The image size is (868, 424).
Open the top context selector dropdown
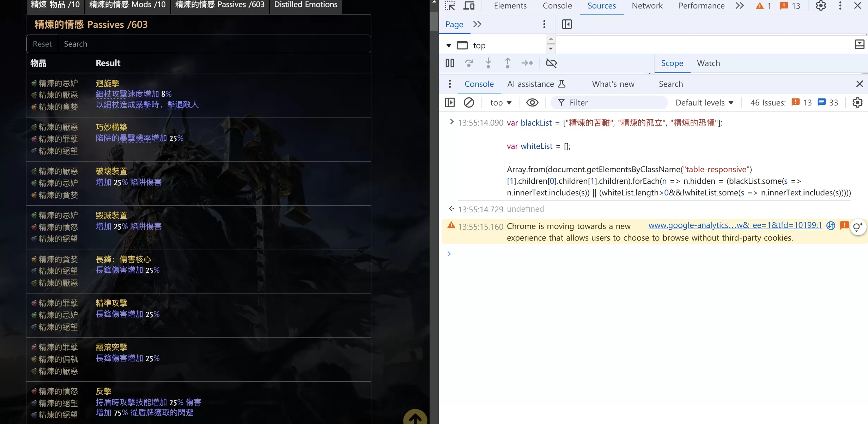click(500, 103)
